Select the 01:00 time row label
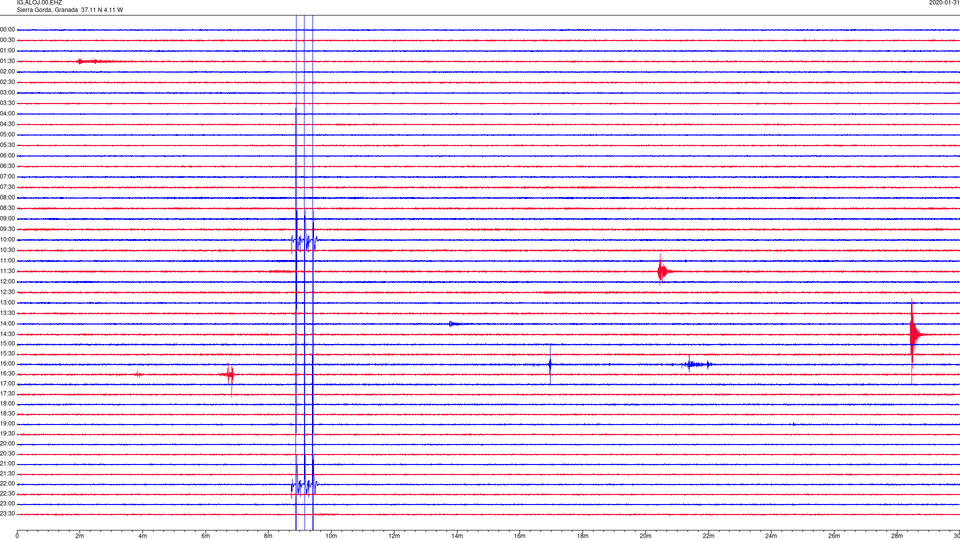The width and height of the screenshot is (960, 540). coord(7,51)
